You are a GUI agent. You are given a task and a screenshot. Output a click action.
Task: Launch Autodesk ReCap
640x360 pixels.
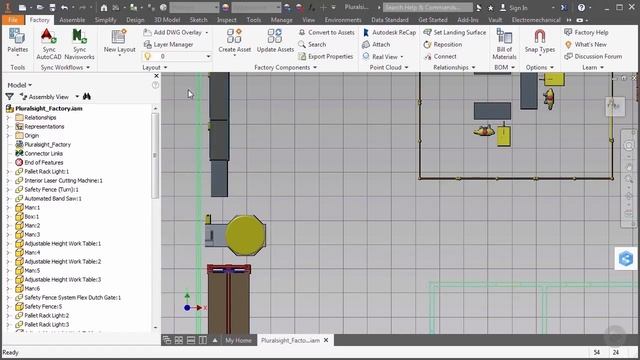tap(389, 32)
